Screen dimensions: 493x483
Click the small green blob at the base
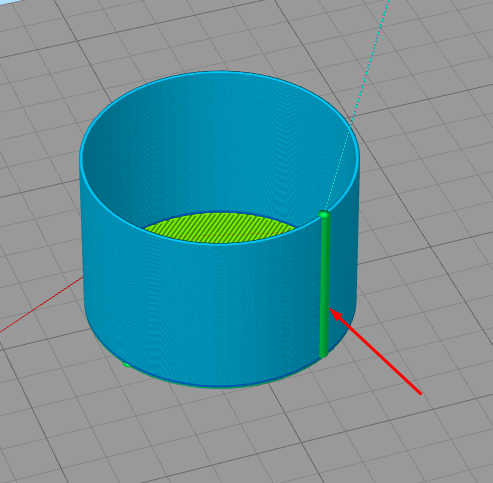tap(126, 364)
